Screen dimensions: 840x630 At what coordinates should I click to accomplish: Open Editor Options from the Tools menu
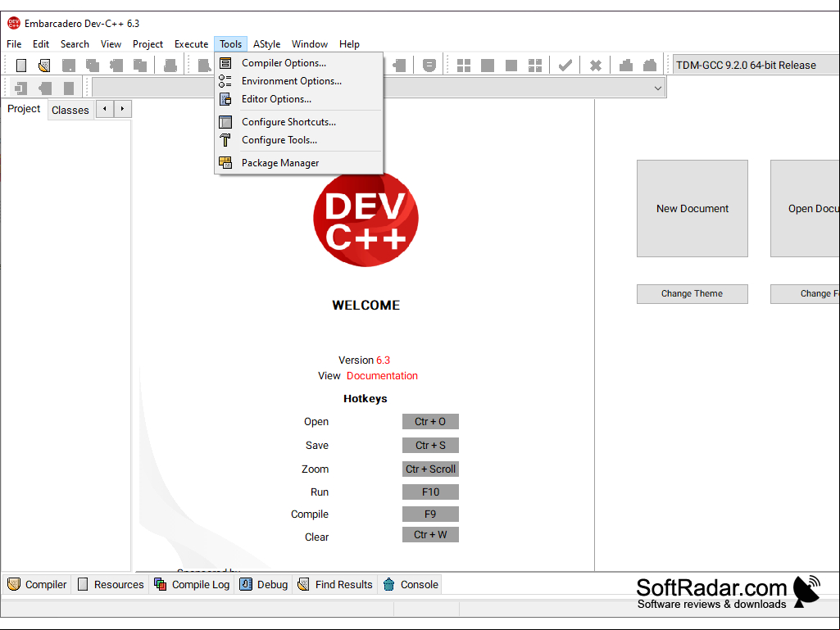tap(299, 99)
